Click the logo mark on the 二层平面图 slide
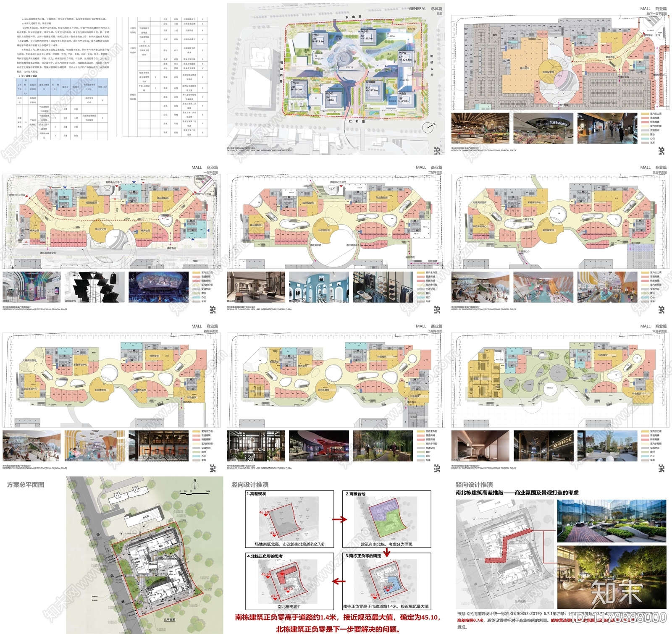672x634 pixels. pos(437,310)
